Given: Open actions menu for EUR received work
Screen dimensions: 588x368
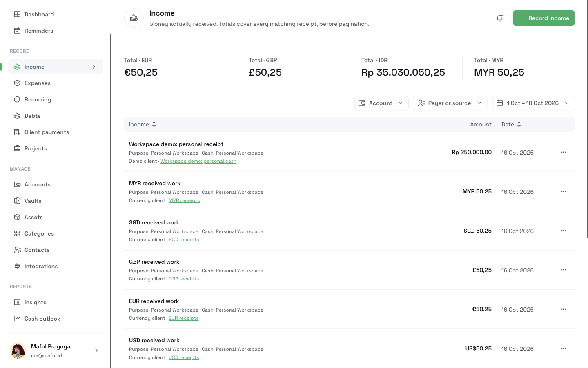Looking at the screenshot, I should [x=563, y=309].
